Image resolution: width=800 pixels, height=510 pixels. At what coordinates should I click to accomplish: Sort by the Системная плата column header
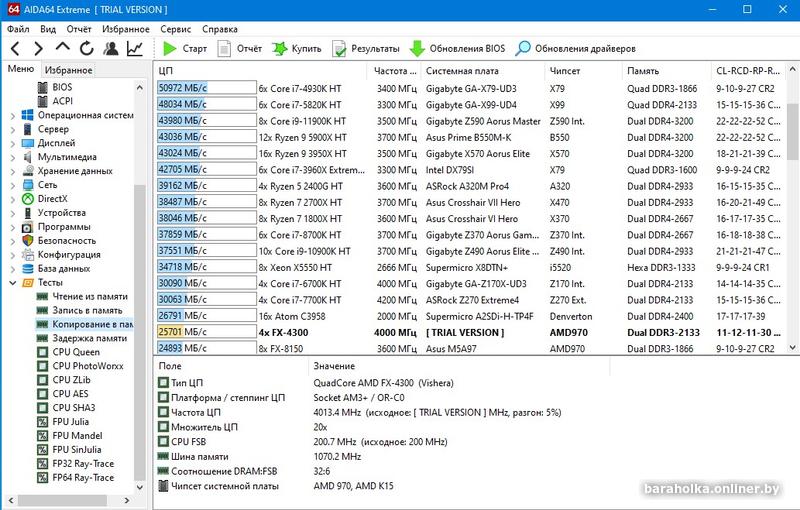[x=483, y=71]
